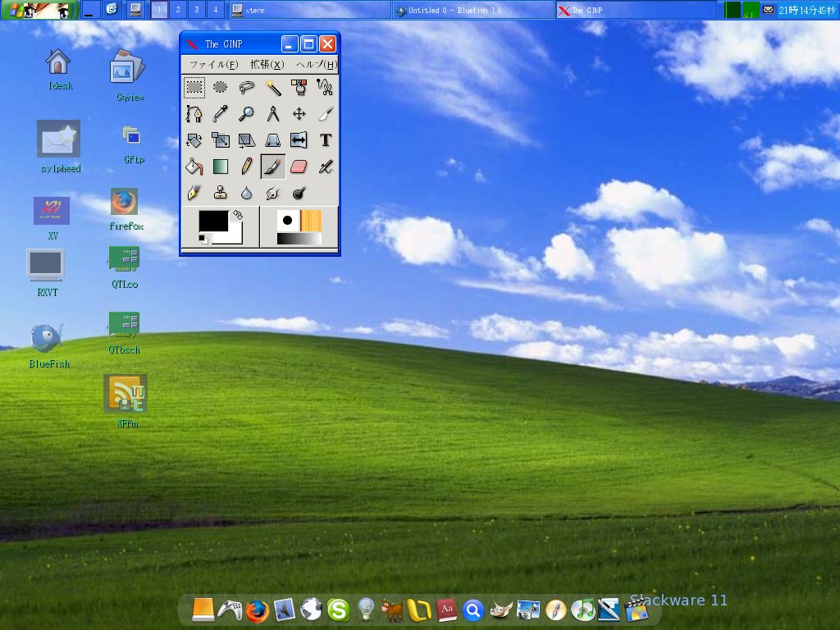The height and width of the screenshot is (630, 840).
Task: Select the Text tool
Action: pyautogui.click(x=326, y=139)
